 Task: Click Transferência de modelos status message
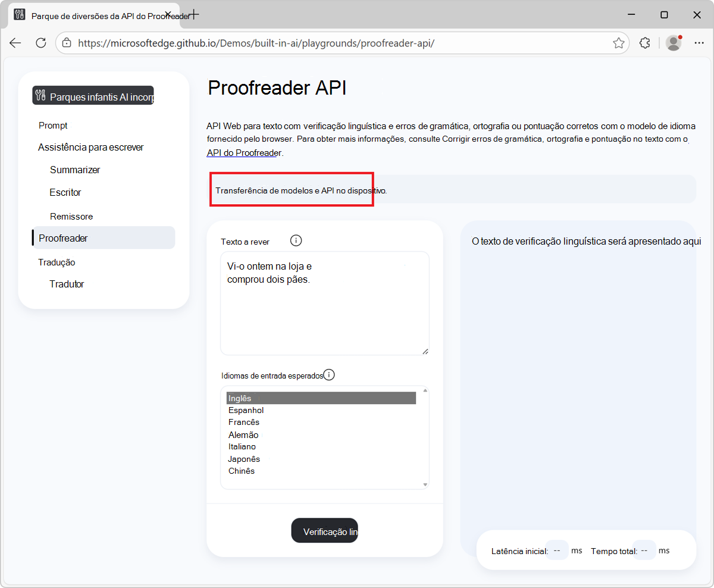(x=301, y=191)
